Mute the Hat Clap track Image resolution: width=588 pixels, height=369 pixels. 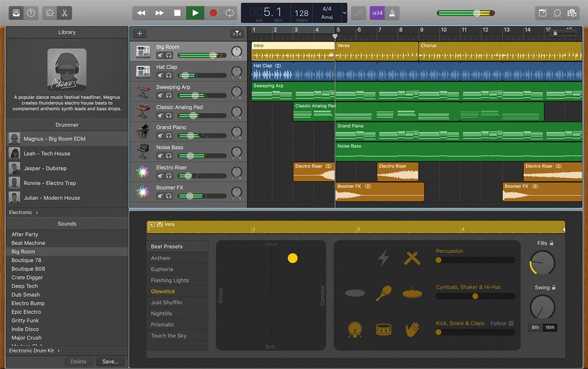point(160,74)
